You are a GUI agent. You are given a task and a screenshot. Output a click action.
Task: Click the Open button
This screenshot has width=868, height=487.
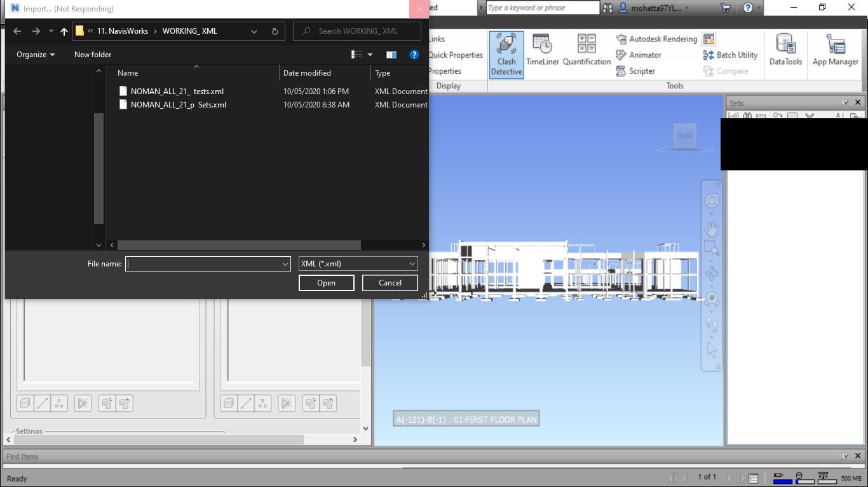[327, 283]
